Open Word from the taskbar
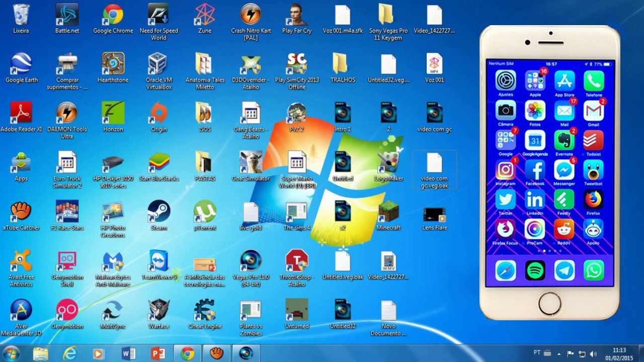This screenshot has height=362, width=644. coord(129,353)
